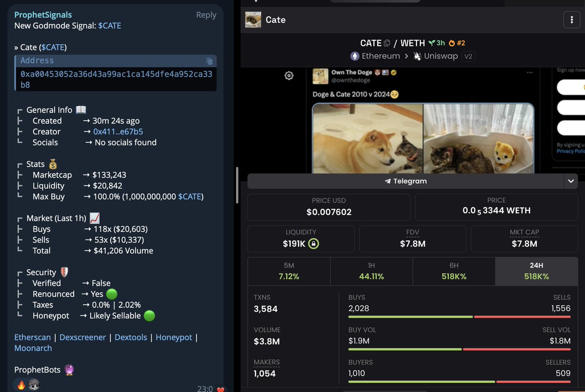
Task: Click the heart reaction on the message
Action: 221,389
